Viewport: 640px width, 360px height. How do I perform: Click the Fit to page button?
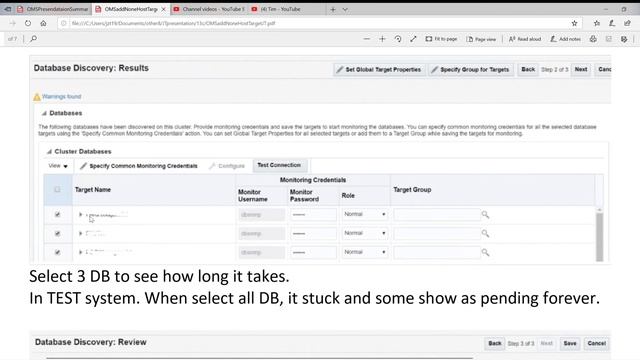pos(441,39)
